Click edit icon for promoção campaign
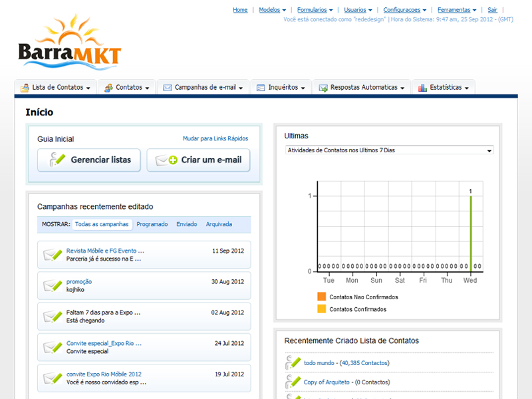 pyautogui.click(x=53, y=286)
